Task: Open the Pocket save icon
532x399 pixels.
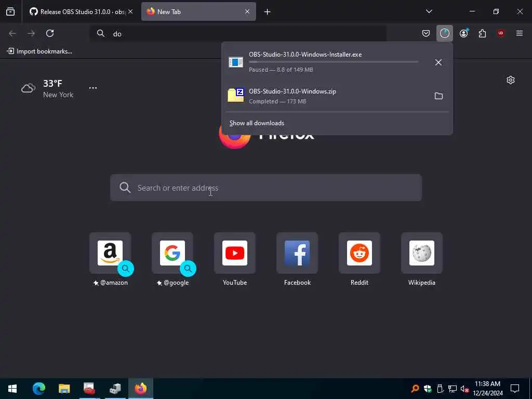Action: [426, 33]
